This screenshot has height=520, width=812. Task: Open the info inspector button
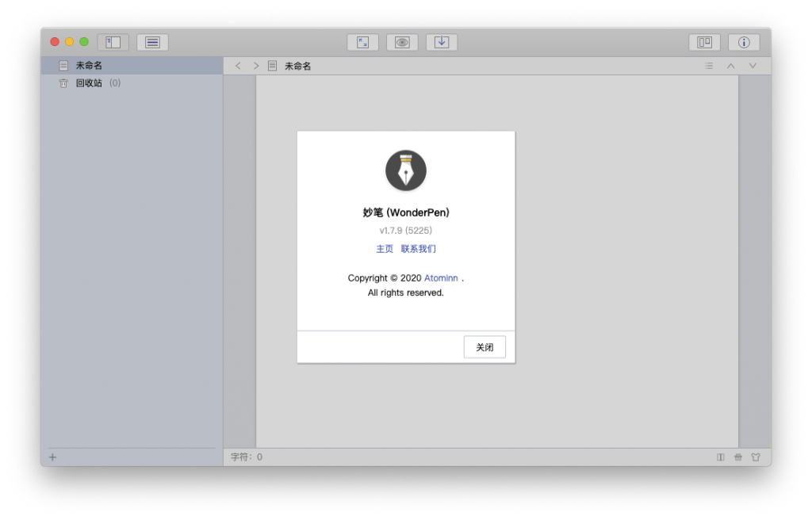(x=744, y=42)
